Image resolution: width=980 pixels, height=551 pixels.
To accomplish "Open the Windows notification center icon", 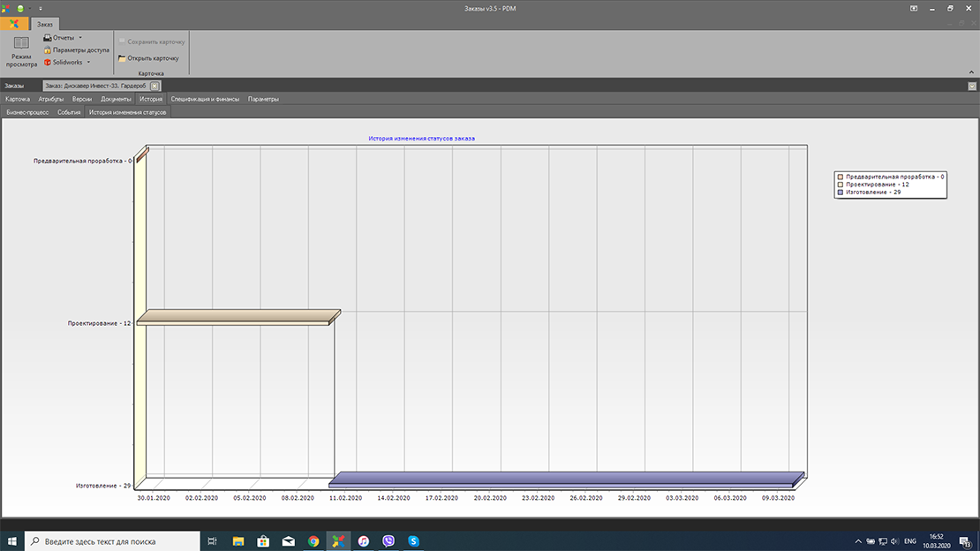I will (966, 541).
